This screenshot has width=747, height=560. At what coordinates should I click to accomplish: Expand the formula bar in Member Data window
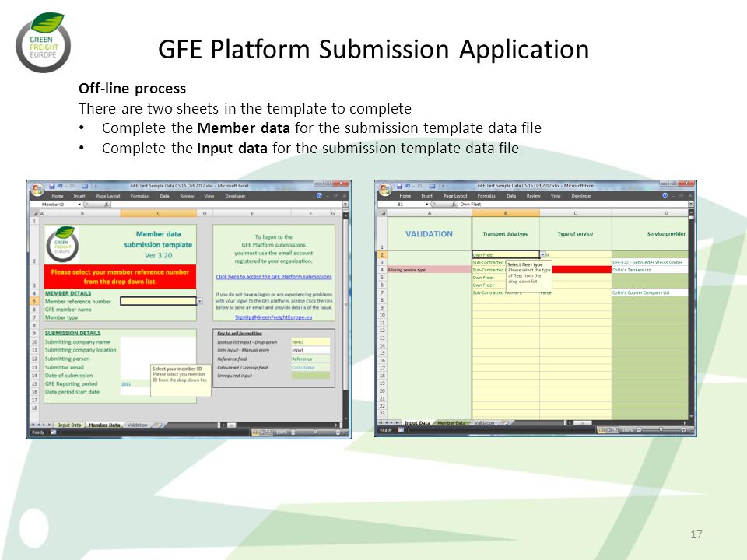[345, 205]
